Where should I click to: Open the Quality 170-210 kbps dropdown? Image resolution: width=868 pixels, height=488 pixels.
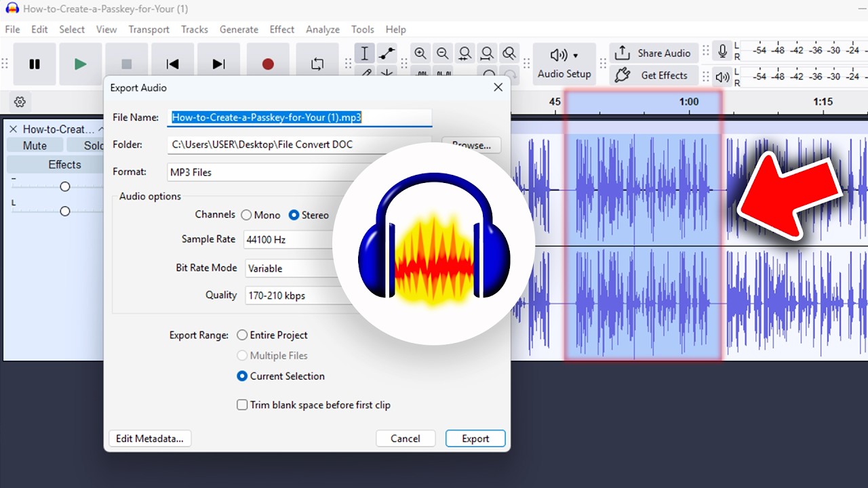(292, 296)
